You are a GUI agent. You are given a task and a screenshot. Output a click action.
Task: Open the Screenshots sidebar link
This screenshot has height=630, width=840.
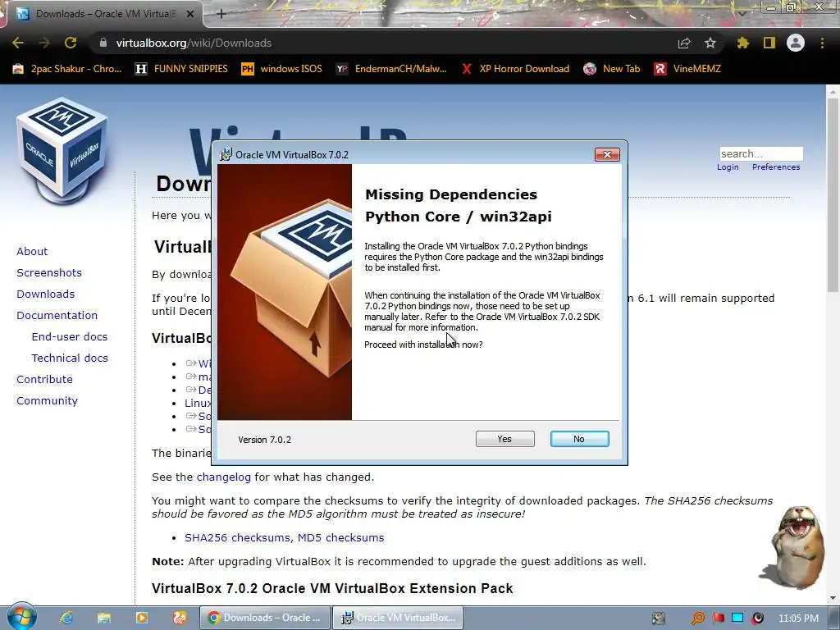pos(49,272)
